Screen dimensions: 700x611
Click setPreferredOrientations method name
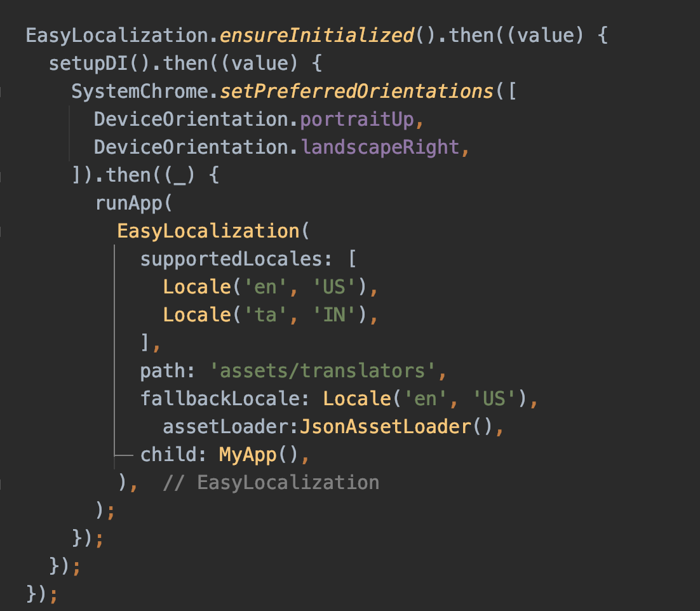point(357,91)
